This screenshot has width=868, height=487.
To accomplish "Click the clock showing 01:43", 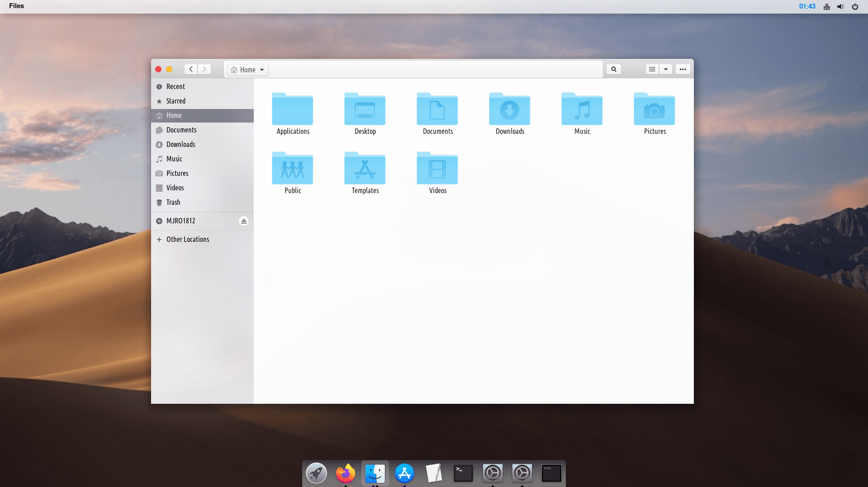I will [x=807, y=6].
